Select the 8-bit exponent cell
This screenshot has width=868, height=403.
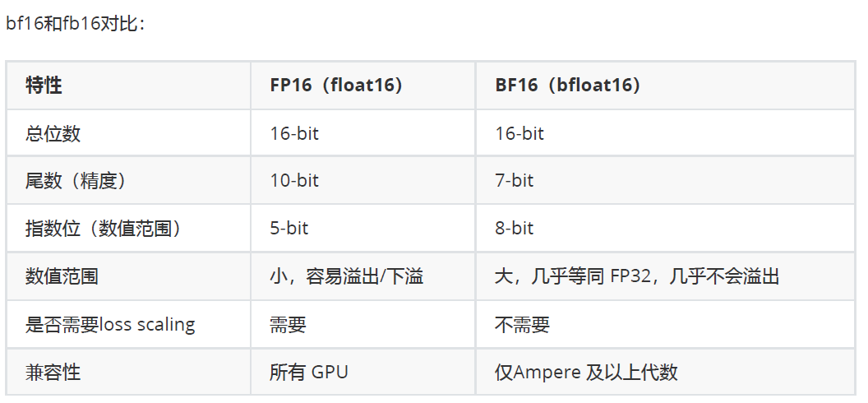tap(666, 228)
